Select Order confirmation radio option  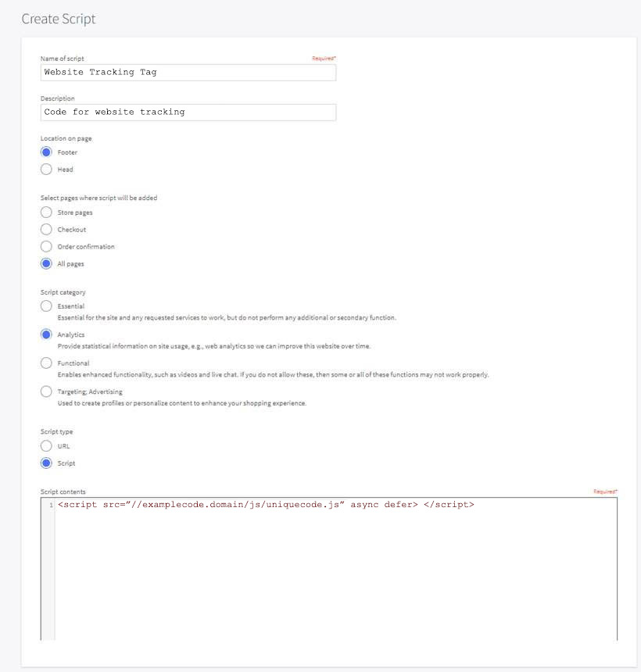(x=46, y=246)
